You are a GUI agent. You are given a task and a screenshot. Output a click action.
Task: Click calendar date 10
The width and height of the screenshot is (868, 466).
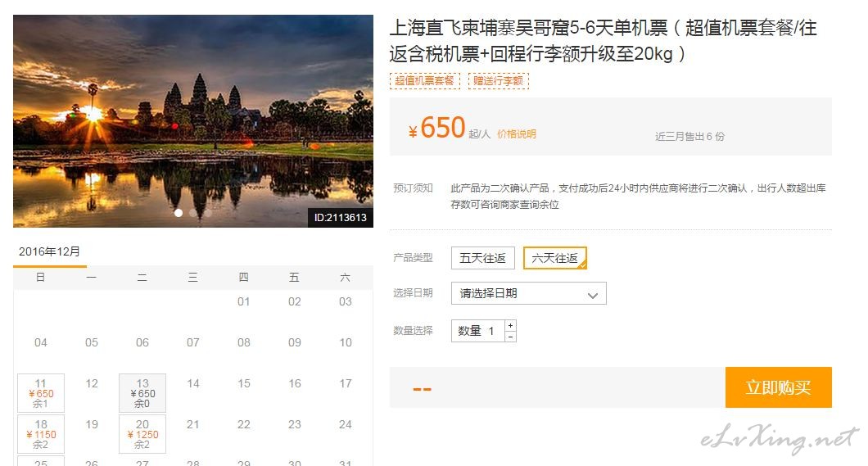click(346, 342)
